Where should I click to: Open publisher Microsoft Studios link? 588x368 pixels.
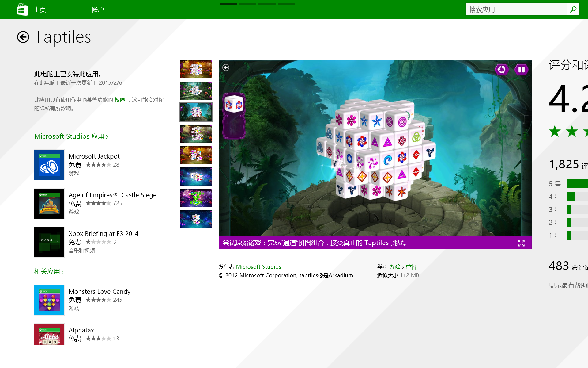pyautogui.click(x=258, y=267)
